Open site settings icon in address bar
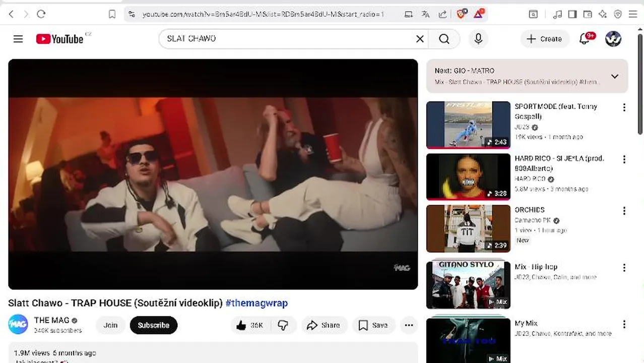The height and width of the screenshot is (363, 644). pyautogui.click(x=132, y=14)
